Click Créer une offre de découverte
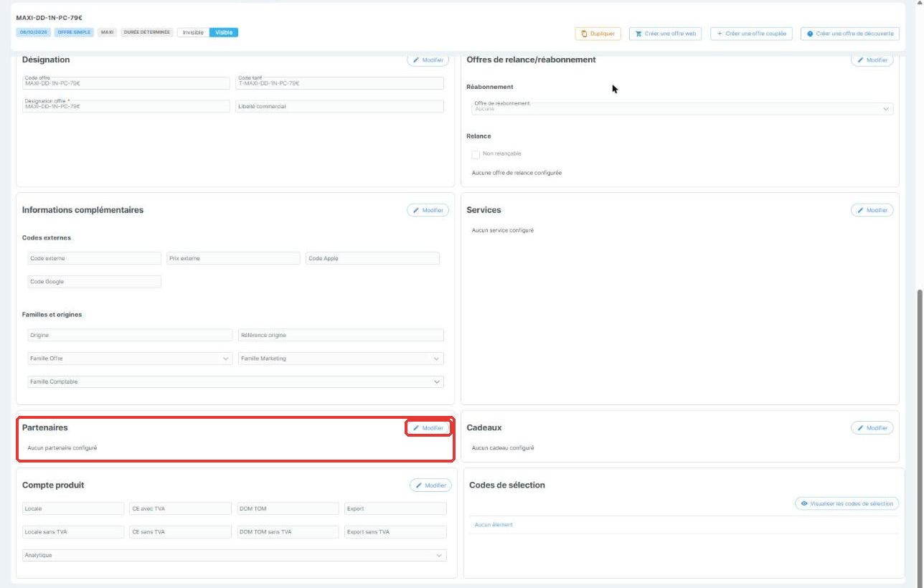This screenshot has height=588, width=924. 850,34
